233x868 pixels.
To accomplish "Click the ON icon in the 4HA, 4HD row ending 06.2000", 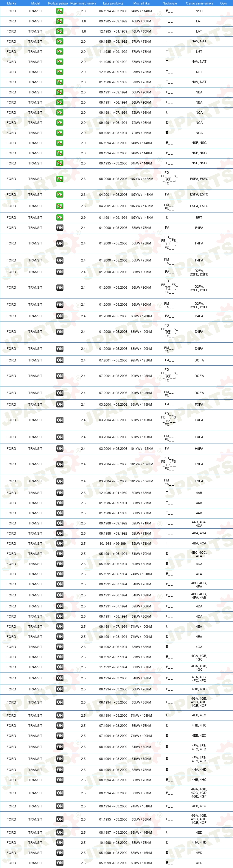I will [x=60, y=769].
